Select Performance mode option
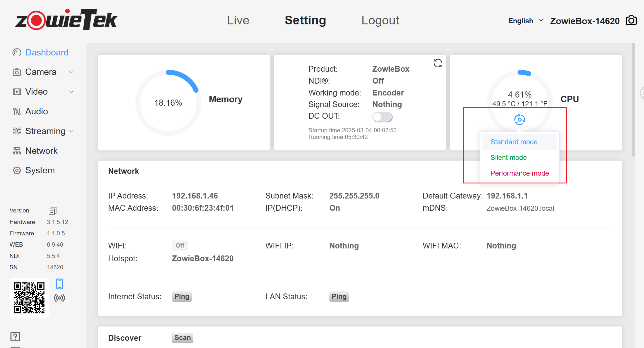 click(x=519, y=173)
